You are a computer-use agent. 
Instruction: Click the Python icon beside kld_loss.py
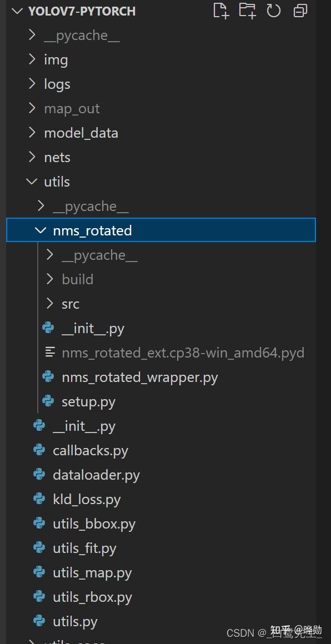coord(39,499)
